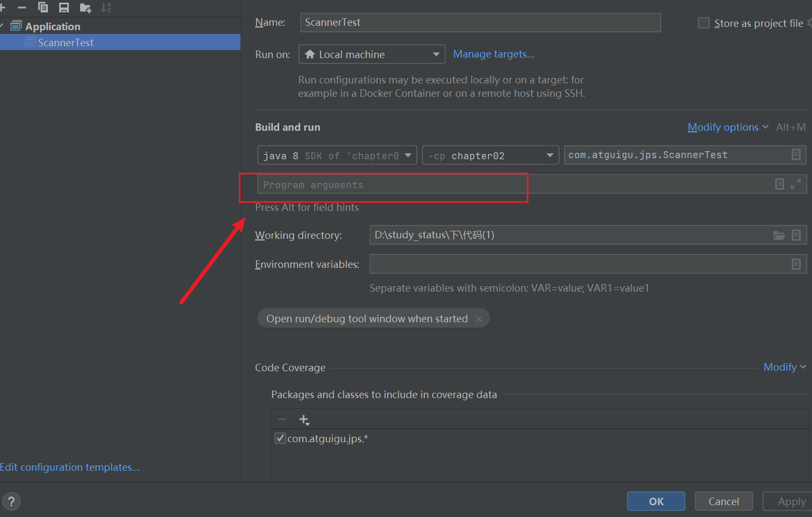Image resolution: width=812 pixels, height=517 pixels.
Task: Enable Store as project file checkbox
Action: pyautogui.click(x=703, y=23)
